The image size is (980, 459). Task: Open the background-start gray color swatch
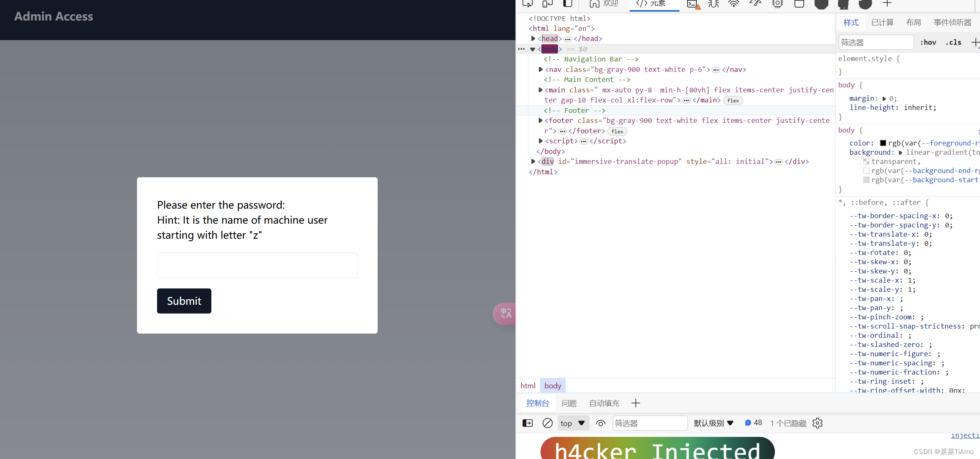tap(866, 180)
